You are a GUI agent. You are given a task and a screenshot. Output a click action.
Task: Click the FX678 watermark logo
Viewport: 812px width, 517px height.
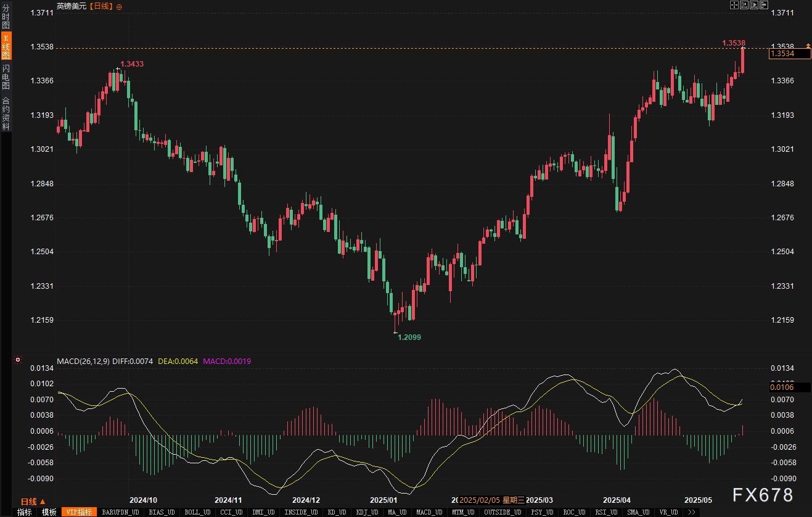pos(762,495)
